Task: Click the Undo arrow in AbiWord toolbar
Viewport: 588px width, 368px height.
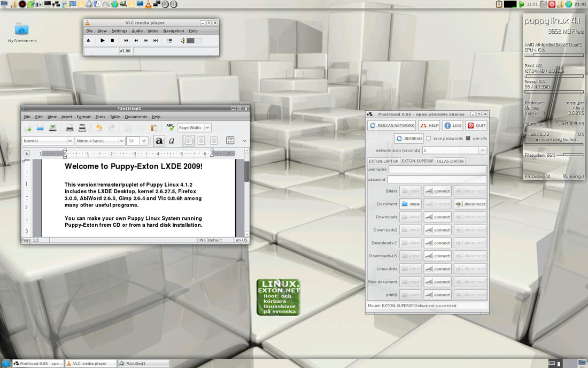Action: 99,128
